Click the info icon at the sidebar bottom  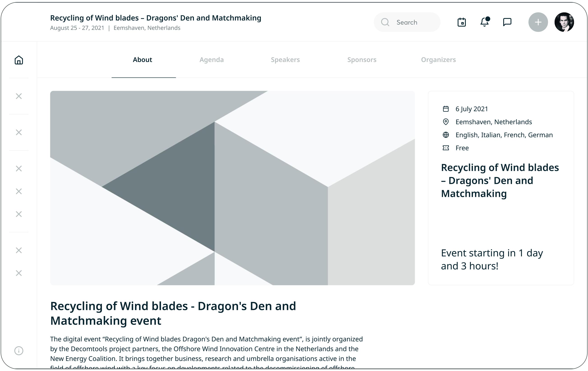pyautogui.click(x=19, y=351)
